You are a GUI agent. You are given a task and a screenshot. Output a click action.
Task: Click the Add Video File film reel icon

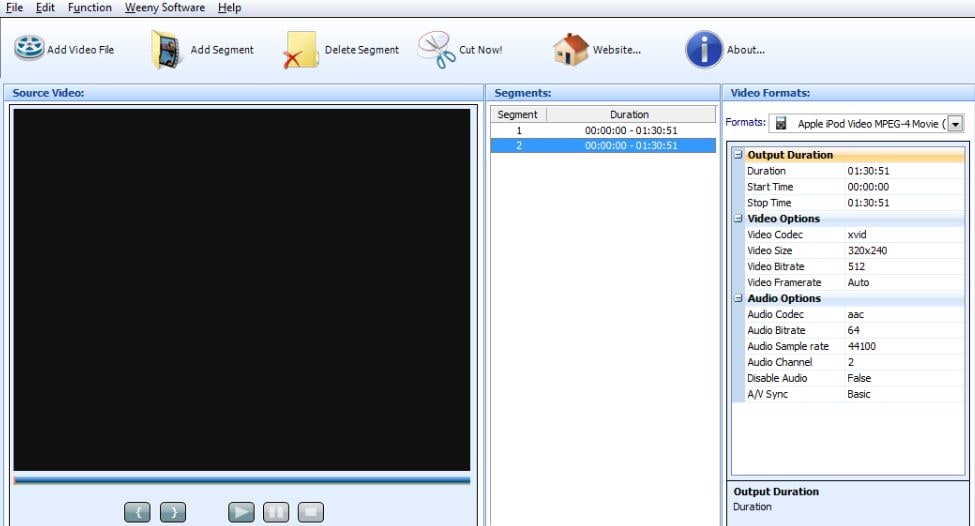pos(29,48)
